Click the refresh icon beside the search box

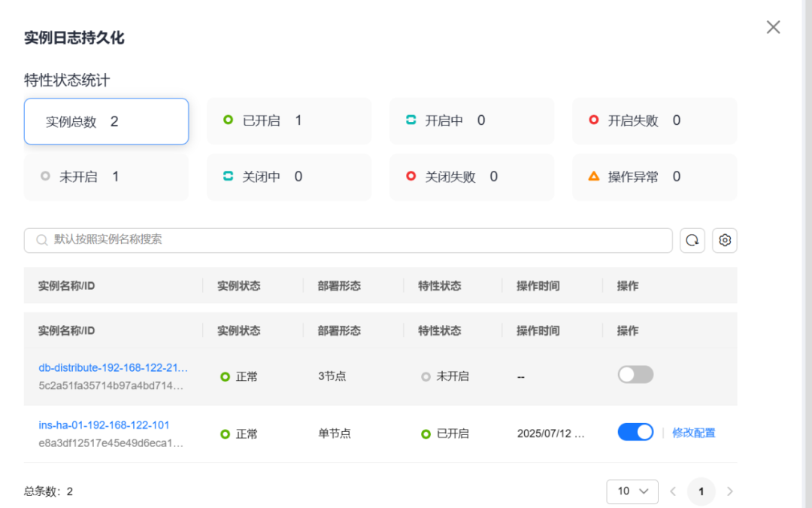click(692, 241)
